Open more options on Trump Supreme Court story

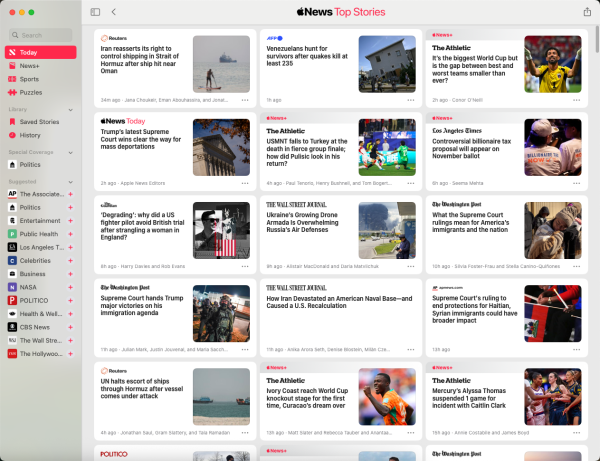coord(245,183)
